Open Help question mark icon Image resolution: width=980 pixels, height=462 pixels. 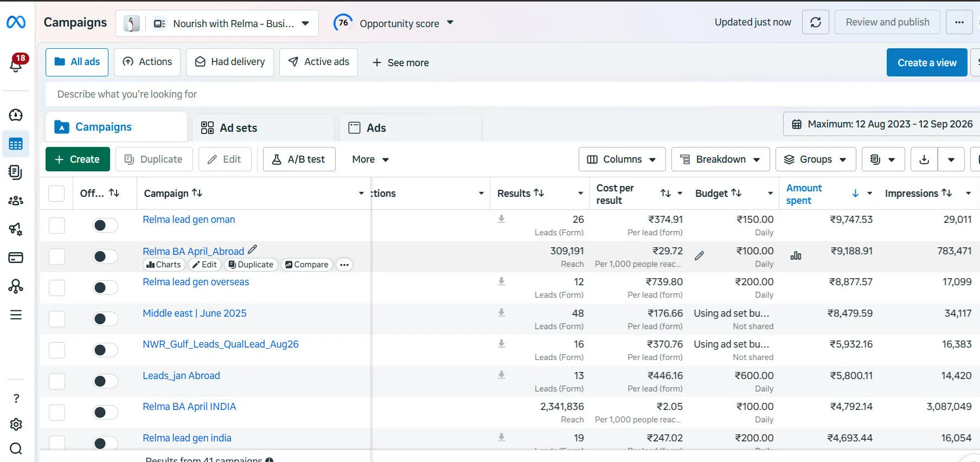(16, 399)
